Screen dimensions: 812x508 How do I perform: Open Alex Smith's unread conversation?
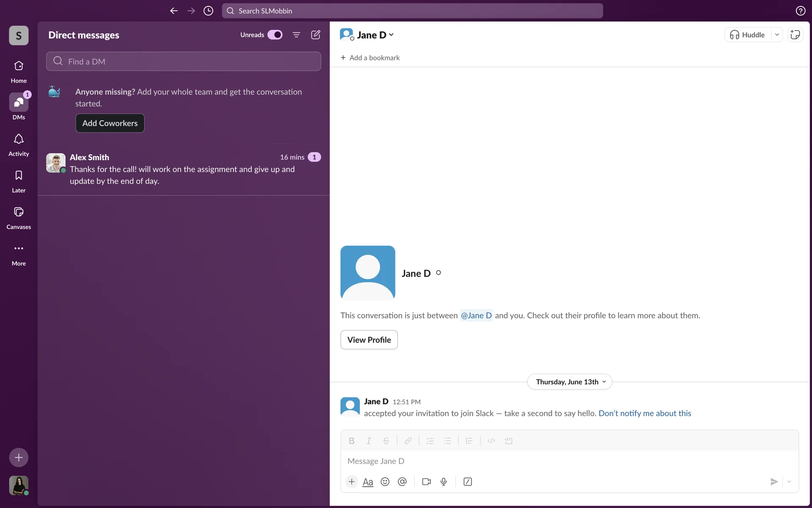tap(183, 169)
